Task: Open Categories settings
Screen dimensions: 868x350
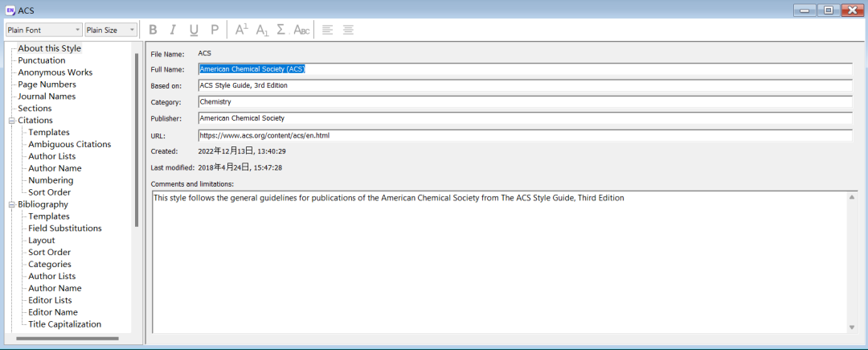Action: point(50,264)
